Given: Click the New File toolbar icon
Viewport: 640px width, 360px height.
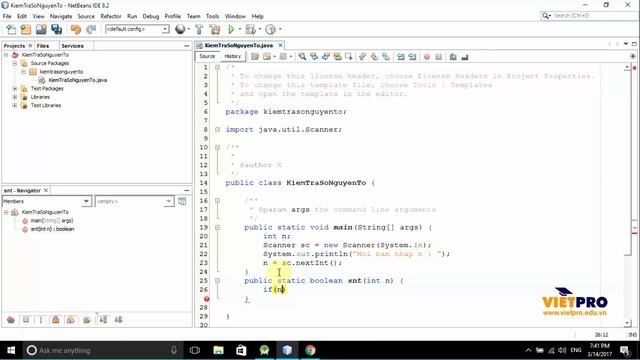Looking at the screenshot, I should pyautogui.click(x=11, y=29).
